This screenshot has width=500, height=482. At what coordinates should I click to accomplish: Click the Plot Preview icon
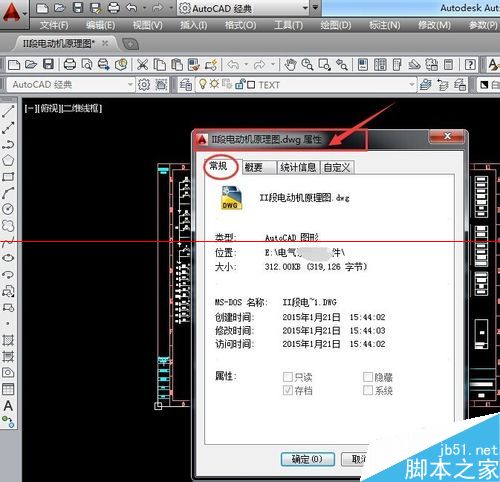pos(87,64)
